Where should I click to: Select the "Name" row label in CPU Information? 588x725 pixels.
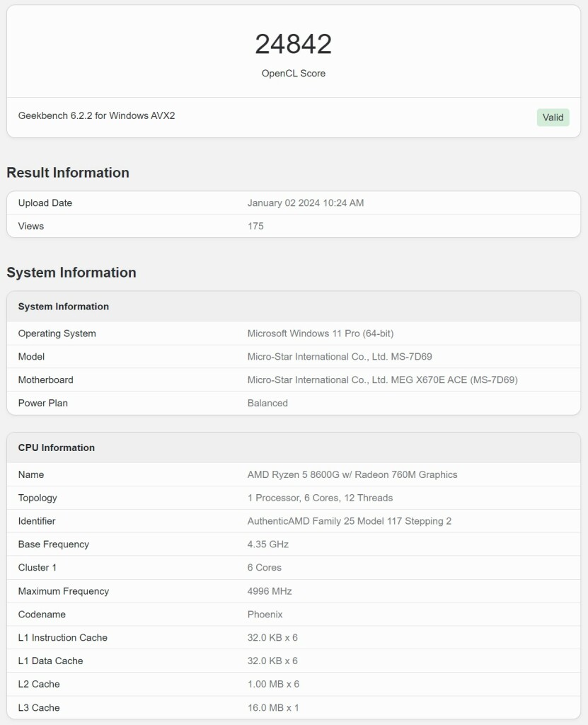point(31,474)
